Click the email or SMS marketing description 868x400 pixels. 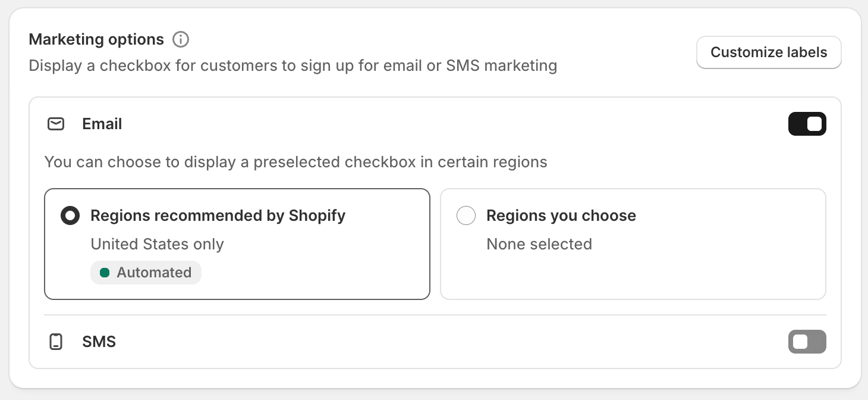pyautogui.click(x=293, y=65)
